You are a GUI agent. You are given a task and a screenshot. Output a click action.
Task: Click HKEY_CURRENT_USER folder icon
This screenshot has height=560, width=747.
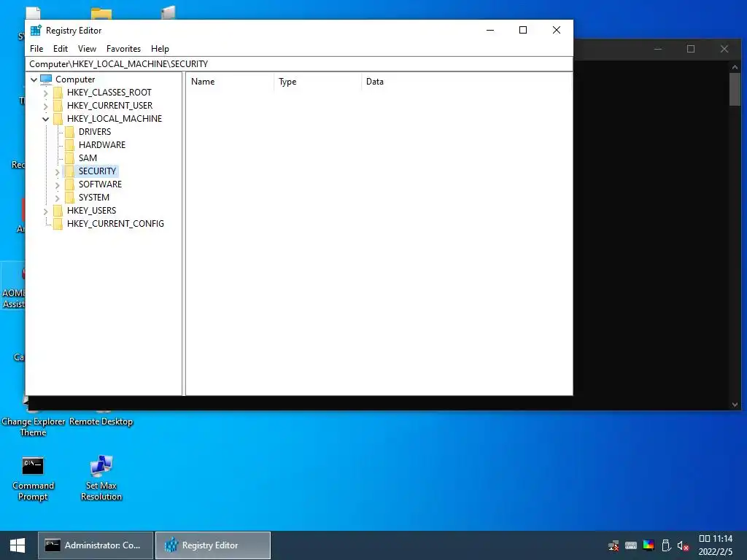click(x=58, y=105)
